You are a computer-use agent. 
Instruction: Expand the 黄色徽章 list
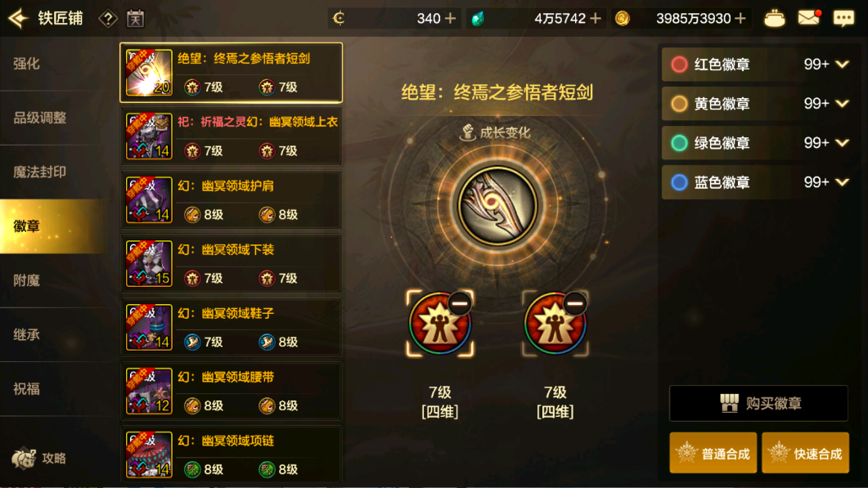pos(842,104)
